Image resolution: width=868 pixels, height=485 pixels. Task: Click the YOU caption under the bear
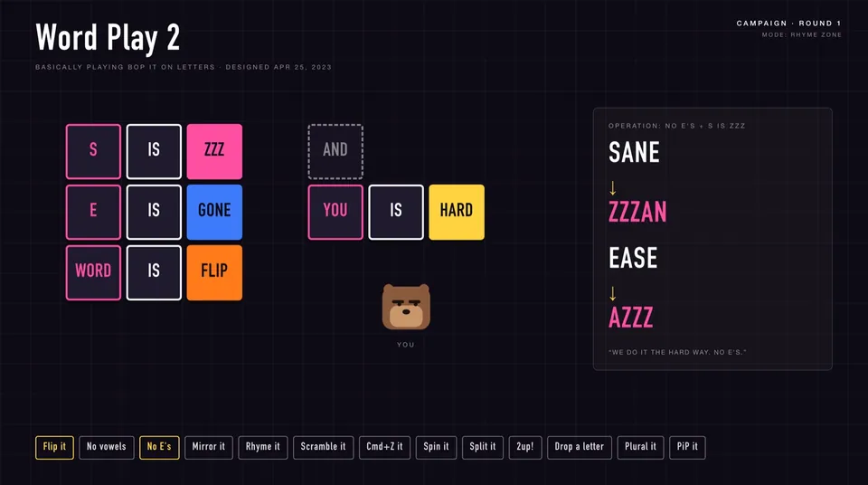click(x=406, y=345)
